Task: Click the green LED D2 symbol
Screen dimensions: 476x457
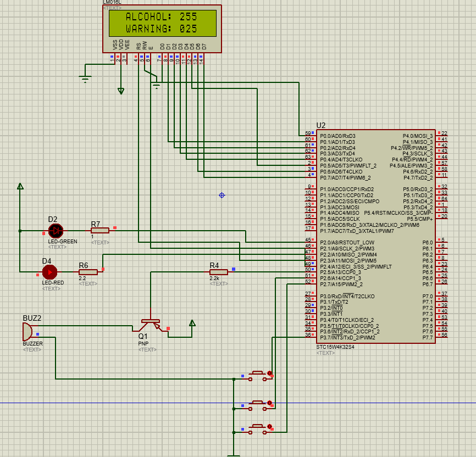Action: [56, 231]
